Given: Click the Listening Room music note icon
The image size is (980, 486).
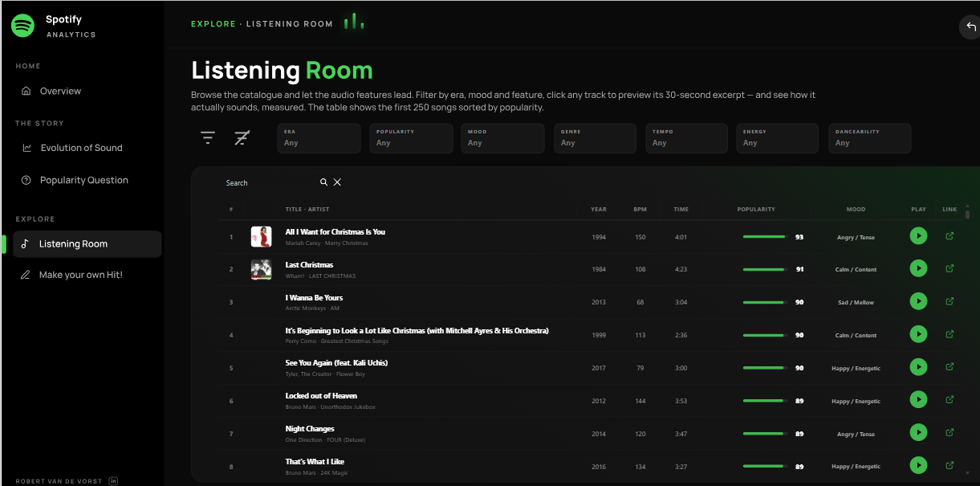Looking at the screenshot, I should [x=25, y=244].
